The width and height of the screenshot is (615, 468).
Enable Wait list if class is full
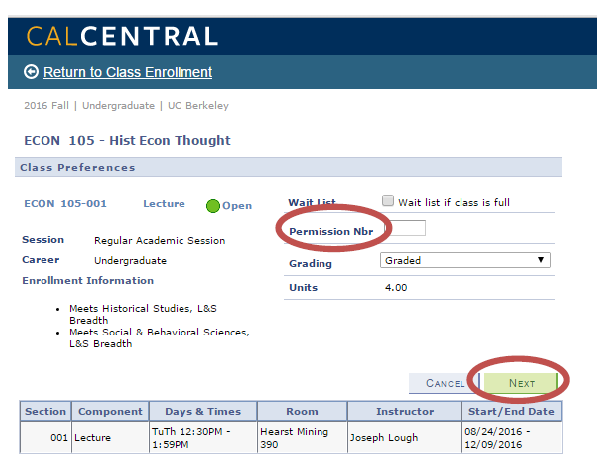(x=388, y=201)
